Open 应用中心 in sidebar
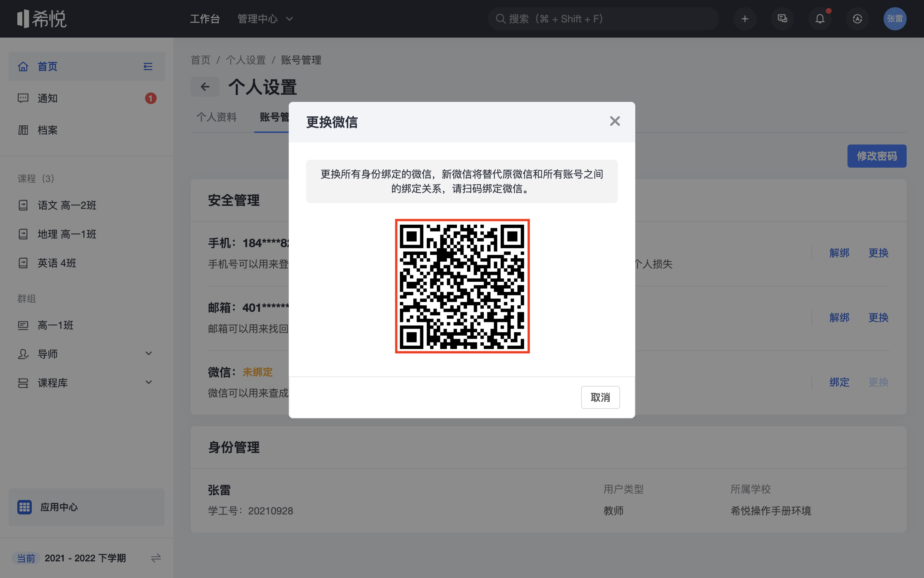924x578 pixels. (x=87, y=507)
